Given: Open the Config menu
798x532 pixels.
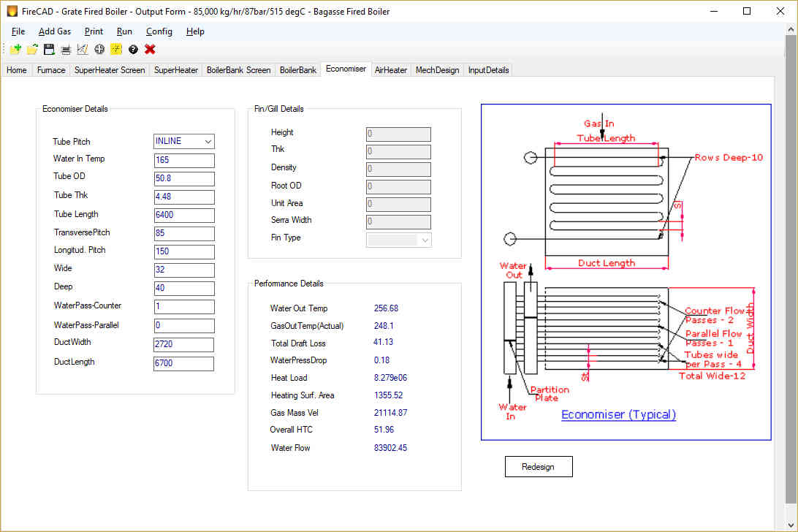Looking at the screenshot, I should point(159,31).
